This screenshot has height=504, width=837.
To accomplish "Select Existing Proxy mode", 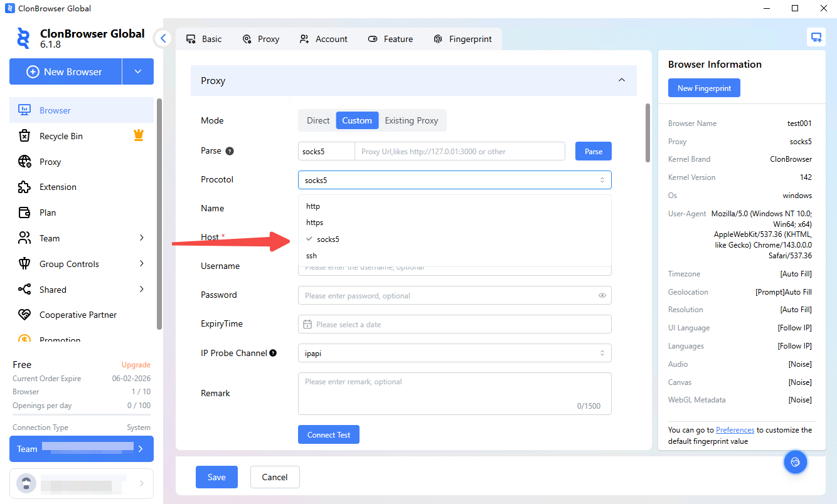I will coord(411,120).
